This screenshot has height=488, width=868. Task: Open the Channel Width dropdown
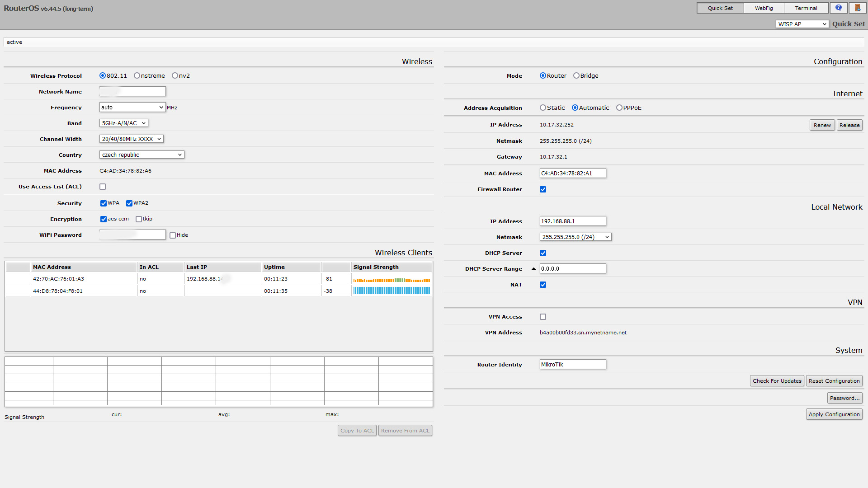pyautogui.click(x=131, y=139)
